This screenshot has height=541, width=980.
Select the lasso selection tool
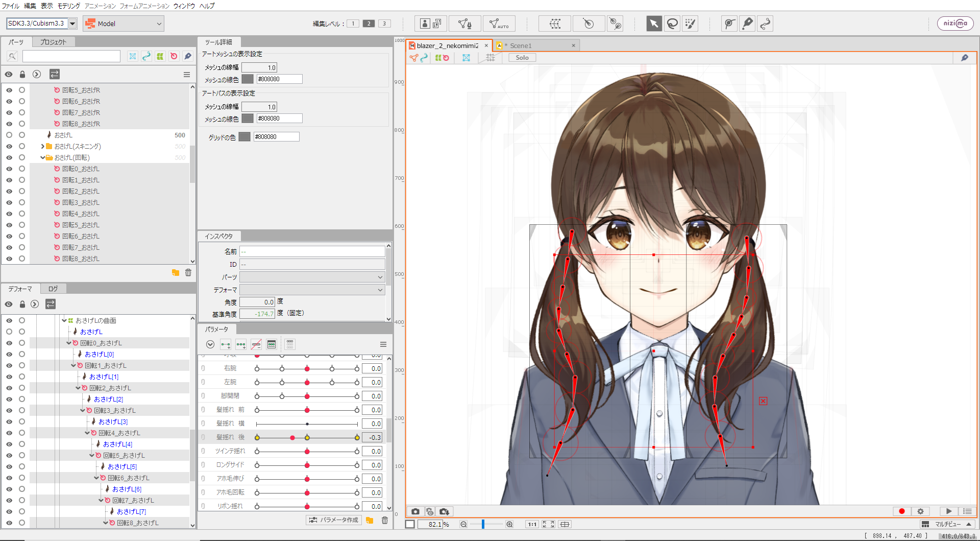[672, 23]
